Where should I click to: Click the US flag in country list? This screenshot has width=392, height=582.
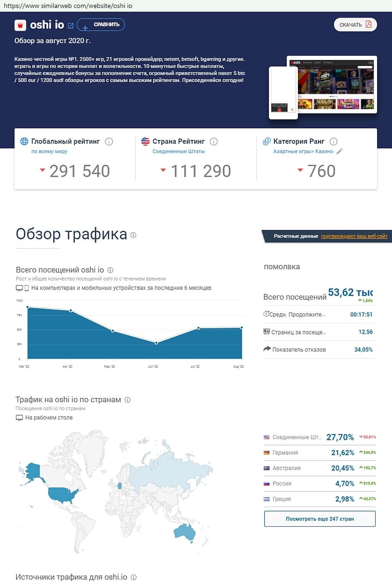click(267, 437)
